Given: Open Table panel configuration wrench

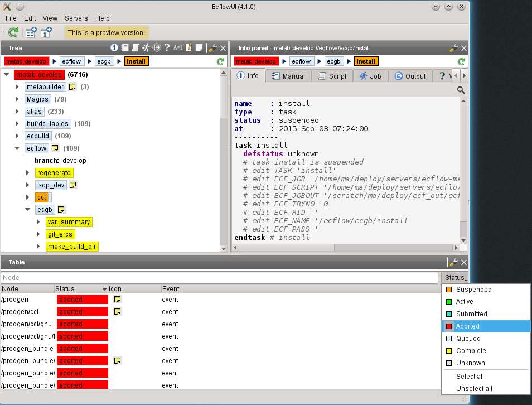Looking at the screenshot, I should pyautogui.click(x=453, y=262).
